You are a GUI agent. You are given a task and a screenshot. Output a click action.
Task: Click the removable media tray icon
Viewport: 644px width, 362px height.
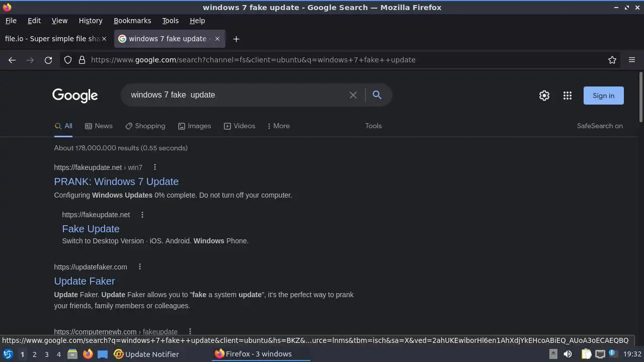click(x=553, y=354)
